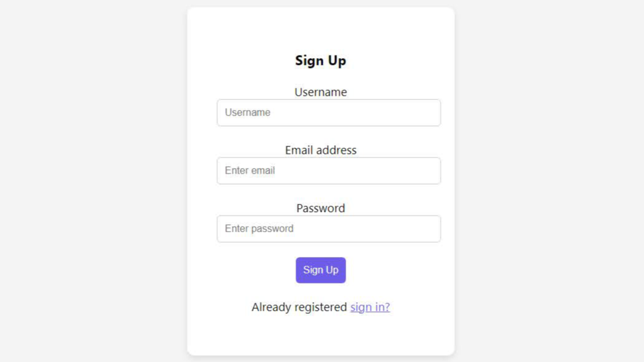Select the Password entry field
The width and height of the screenshot is (644, 362).
pyautogui.click(x=328, y=229)
